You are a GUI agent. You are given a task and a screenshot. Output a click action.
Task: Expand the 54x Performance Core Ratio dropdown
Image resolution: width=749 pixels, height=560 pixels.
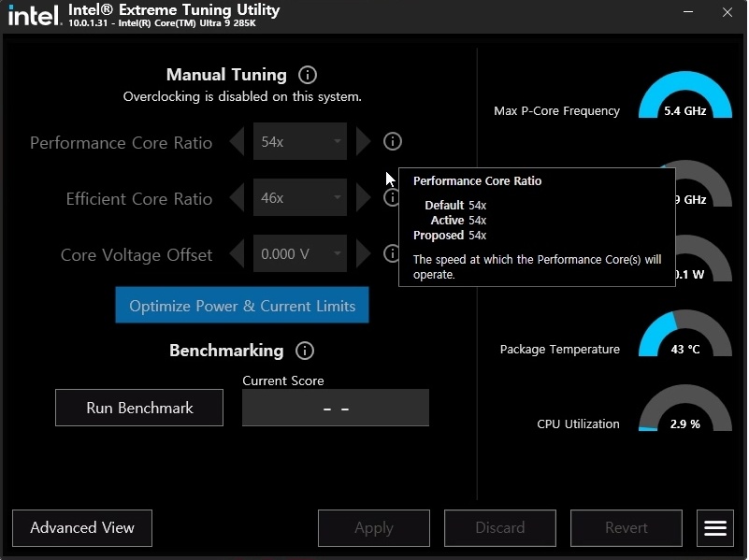click(x=300, y=141)
